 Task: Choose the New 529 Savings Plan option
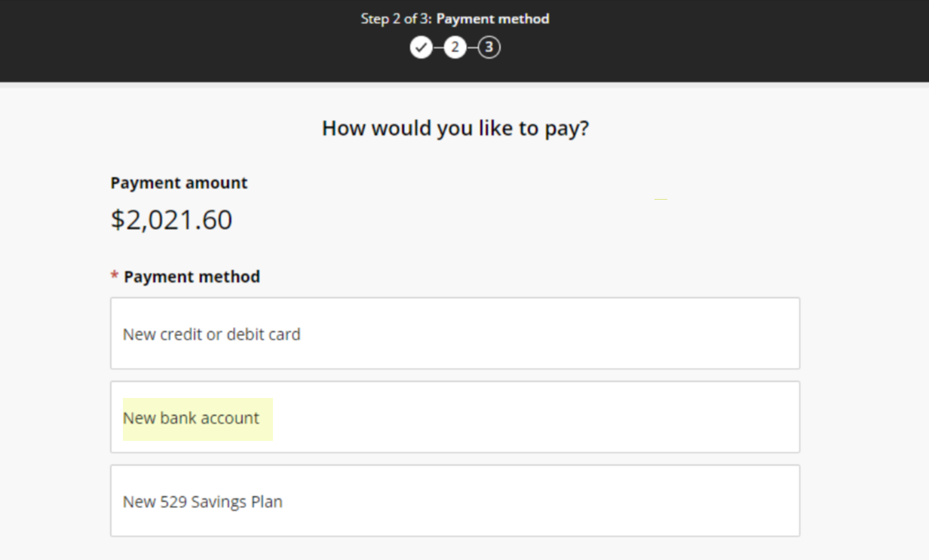pyautogui.click(x=455, y=500)
